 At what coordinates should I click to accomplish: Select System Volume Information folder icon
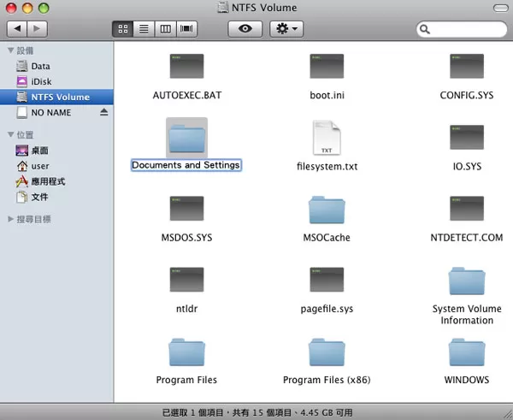(x=467, y=281)
